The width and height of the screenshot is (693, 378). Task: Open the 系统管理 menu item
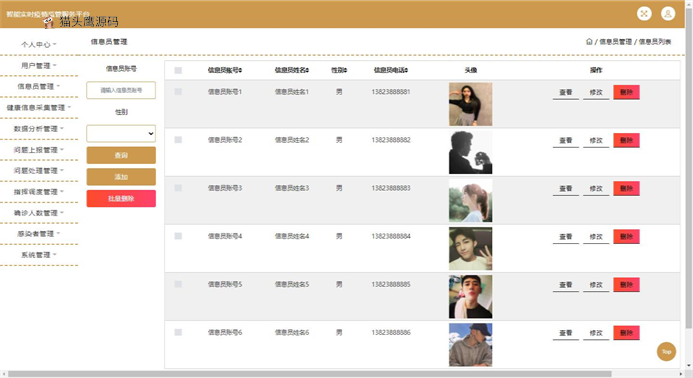(39, 255)
